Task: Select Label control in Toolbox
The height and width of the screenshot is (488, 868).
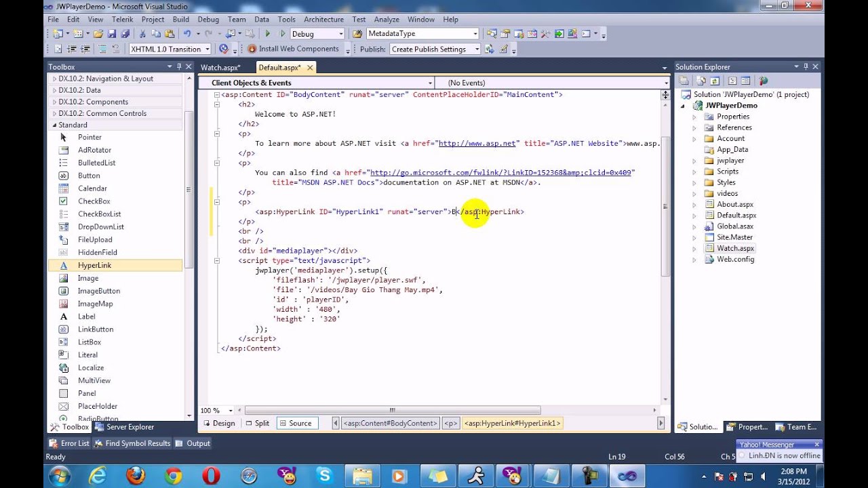Action: pyautogui.click(x=116, y=317)
